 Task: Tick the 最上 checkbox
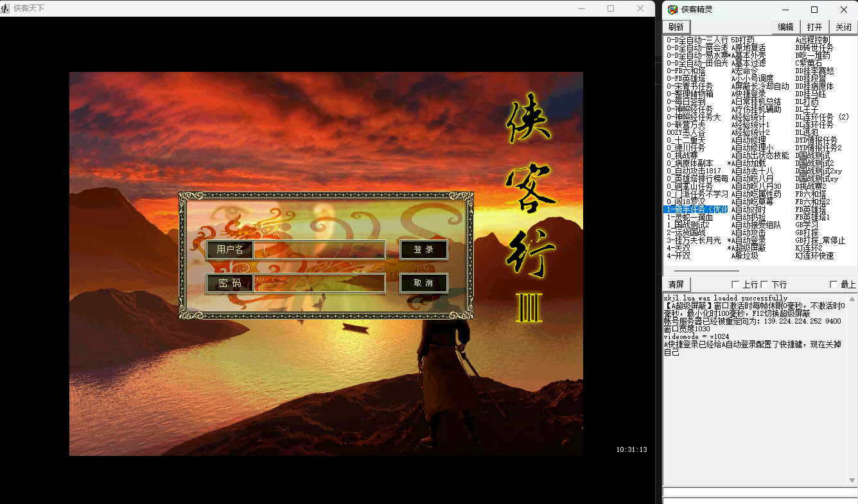834,284
